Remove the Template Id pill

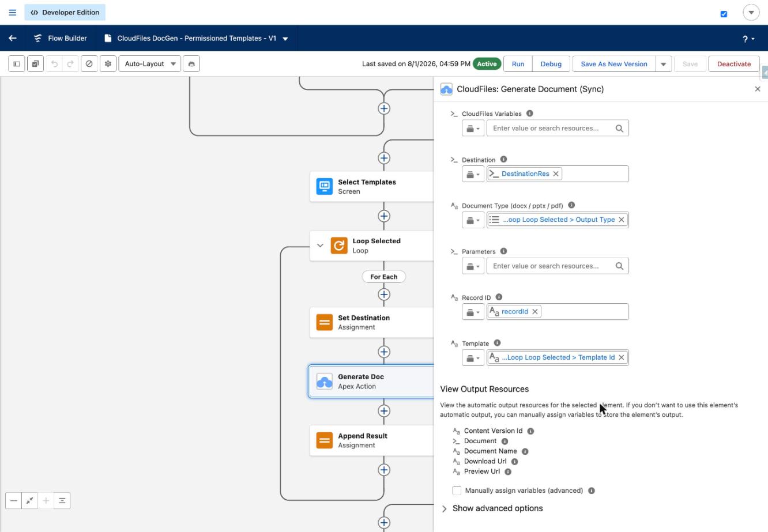[622, 357]
